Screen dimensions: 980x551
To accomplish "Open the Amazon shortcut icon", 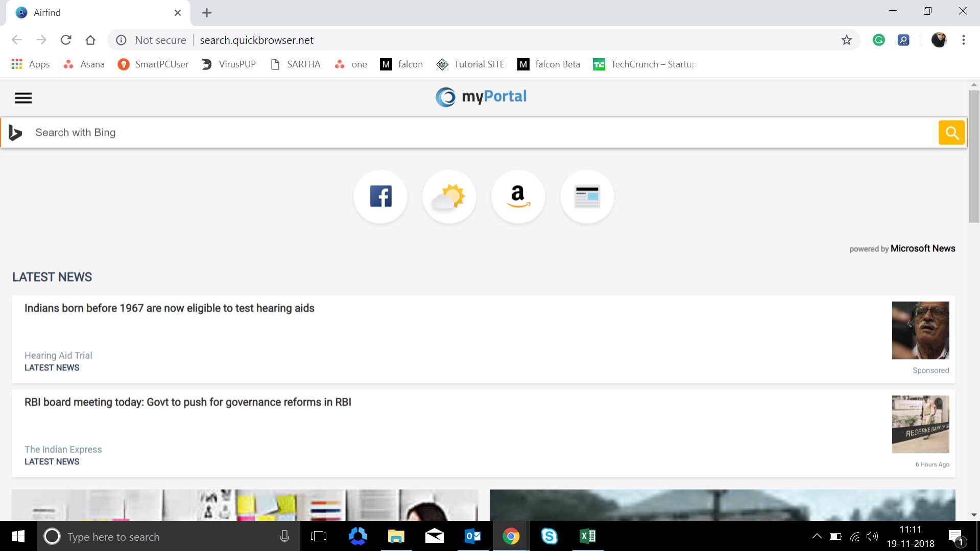I will 518,197.
